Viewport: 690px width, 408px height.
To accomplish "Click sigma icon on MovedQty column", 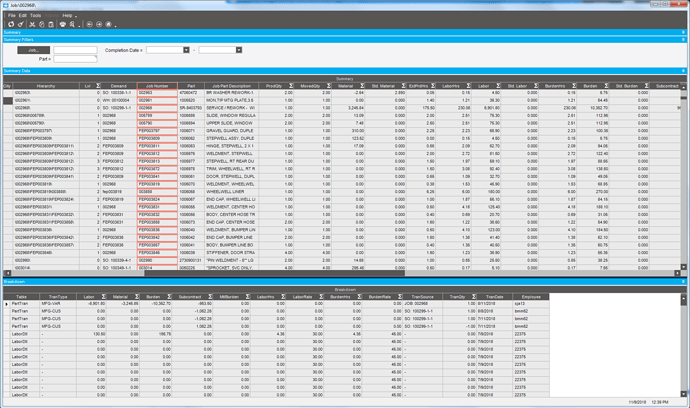I will 329,86.
